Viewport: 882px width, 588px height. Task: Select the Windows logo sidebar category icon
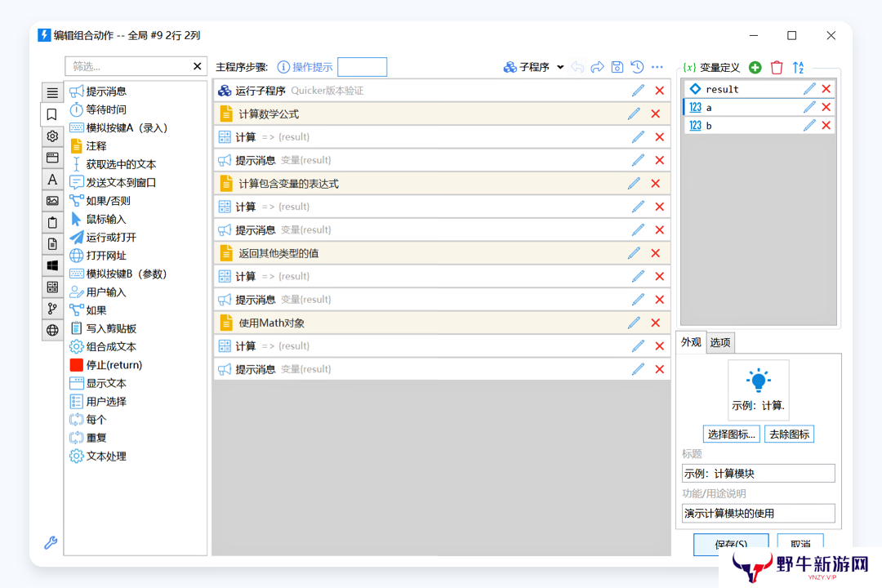(52, 265)
